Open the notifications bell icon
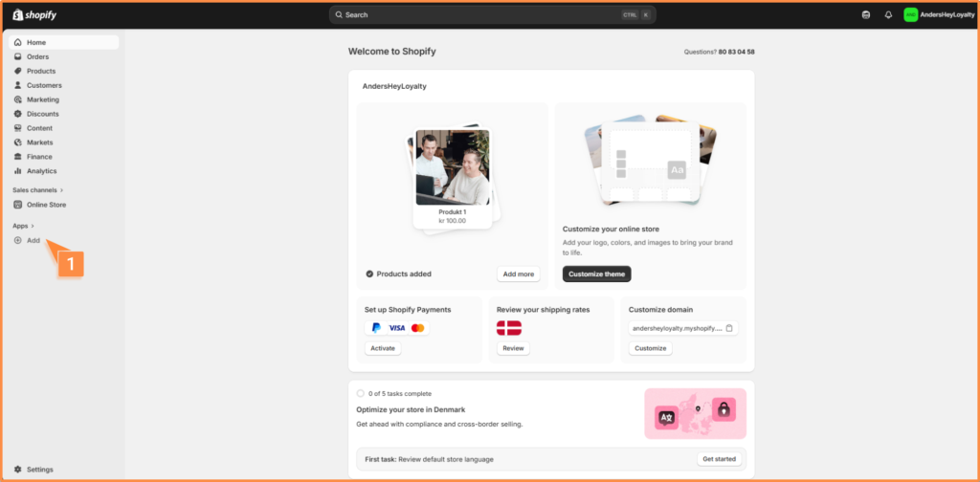This screenshot has height=482, width=980. coord(888,15)
